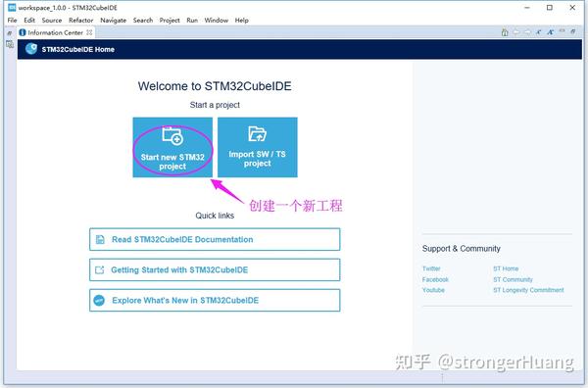Open the Project menu

170,21
